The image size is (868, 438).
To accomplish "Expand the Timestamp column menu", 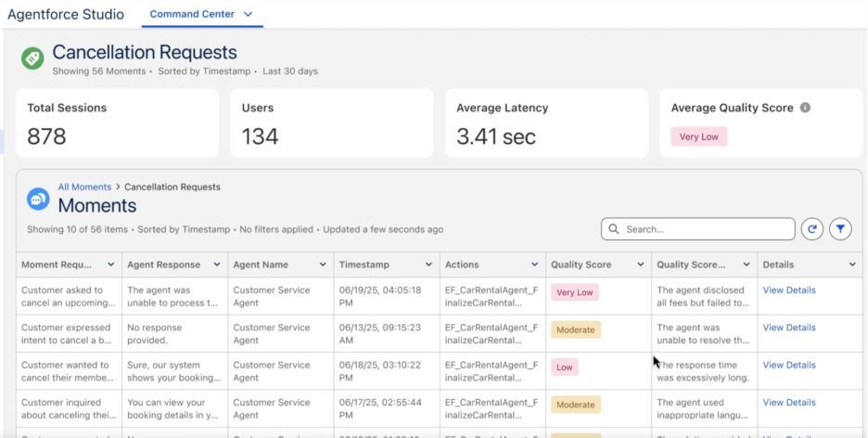I will 428,264.
